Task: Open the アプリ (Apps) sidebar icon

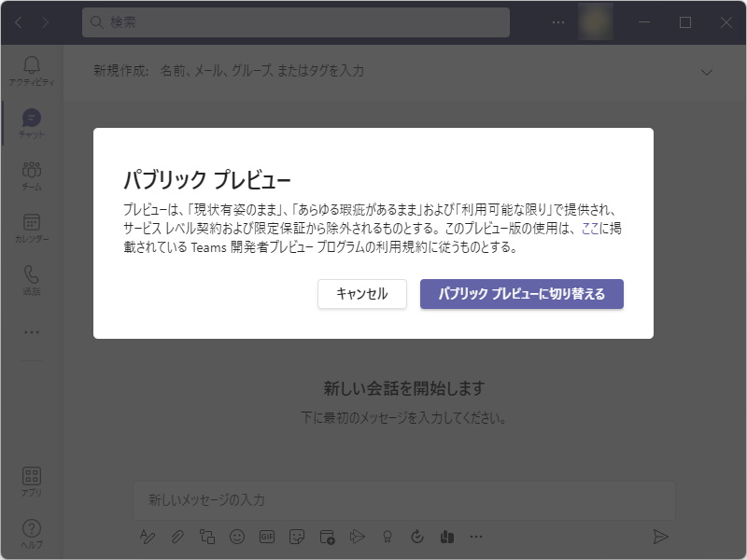Action: (32, 478)
